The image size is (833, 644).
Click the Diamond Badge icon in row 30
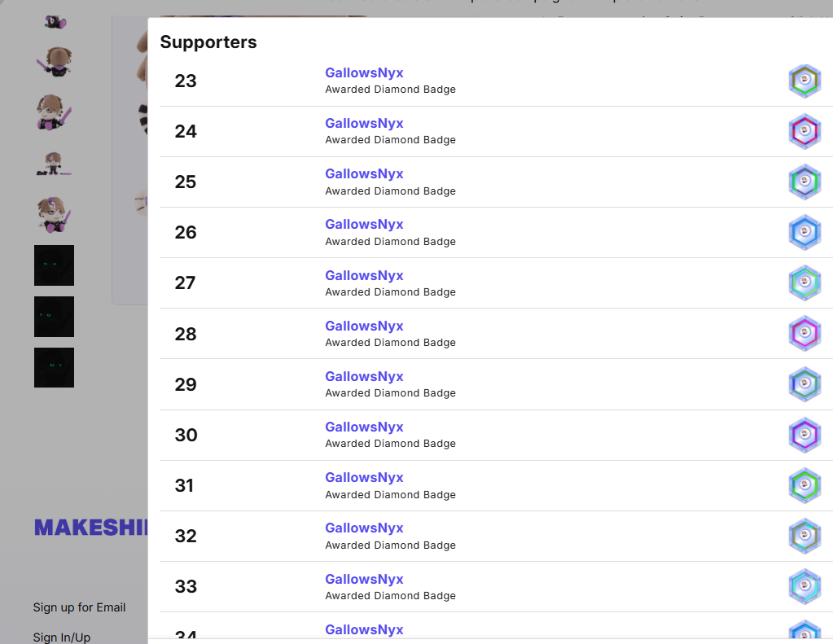[x=805, y=435]
